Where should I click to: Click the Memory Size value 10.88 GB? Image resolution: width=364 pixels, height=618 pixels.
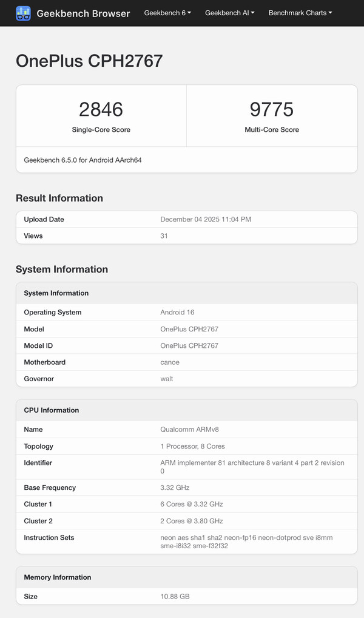coord(176,596)
